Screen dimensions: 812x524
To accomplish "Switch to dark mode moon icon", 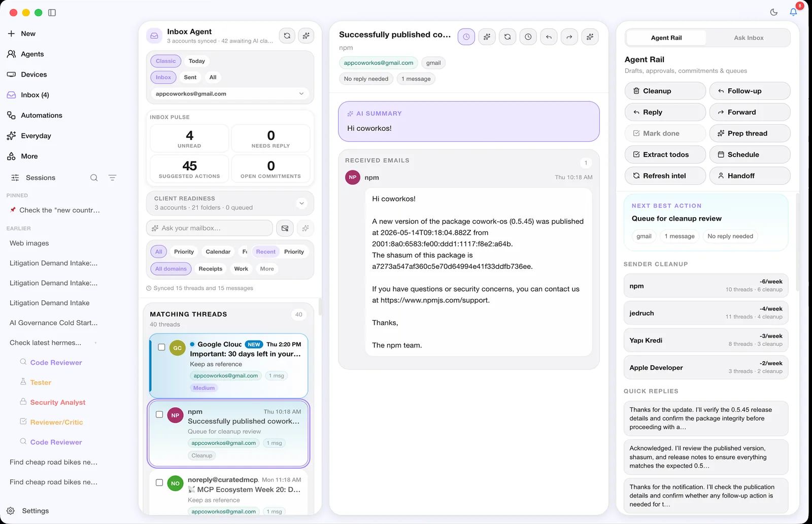I will click(x=774, y=12).
